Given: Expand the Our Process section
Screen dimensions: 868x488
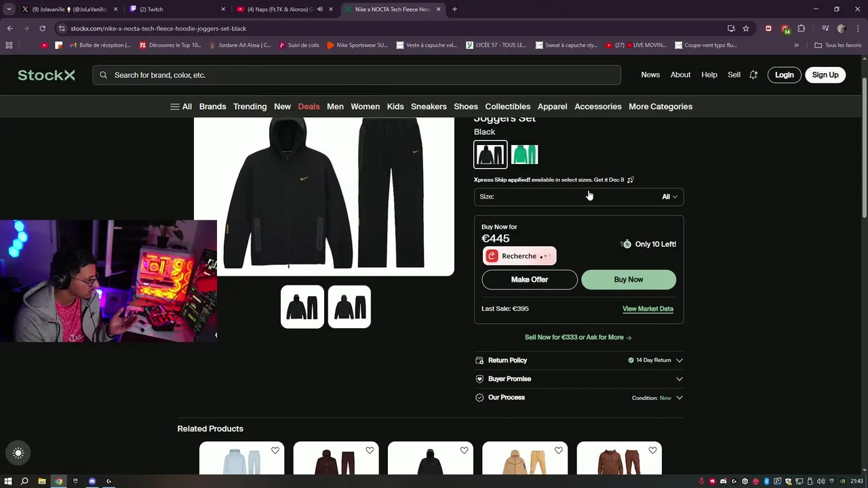Looking at the screenshot, I should (x=578, y=398).
